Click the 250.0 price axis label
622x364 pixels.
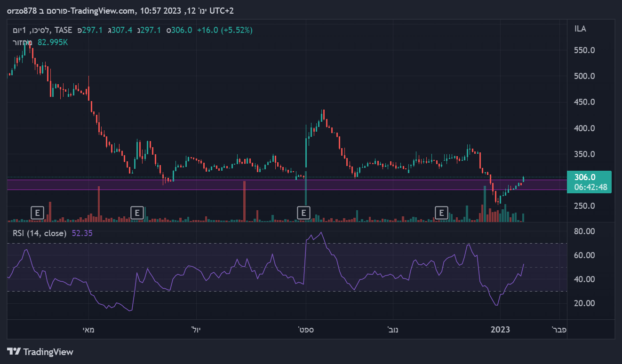[x=585, y=206]
